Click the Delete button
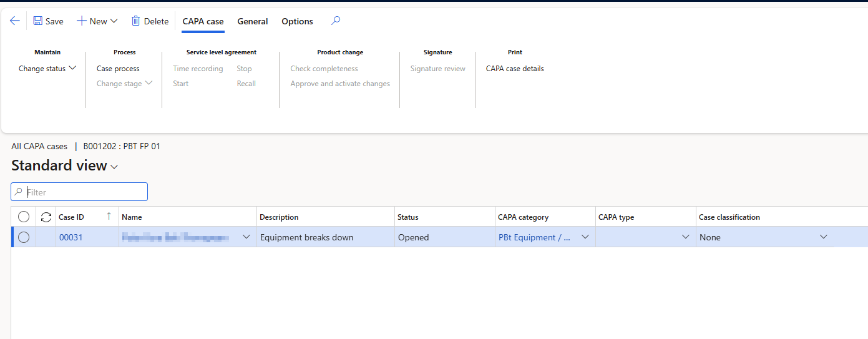Viewport: 868px width, 339px height. [x=150, y=21]
